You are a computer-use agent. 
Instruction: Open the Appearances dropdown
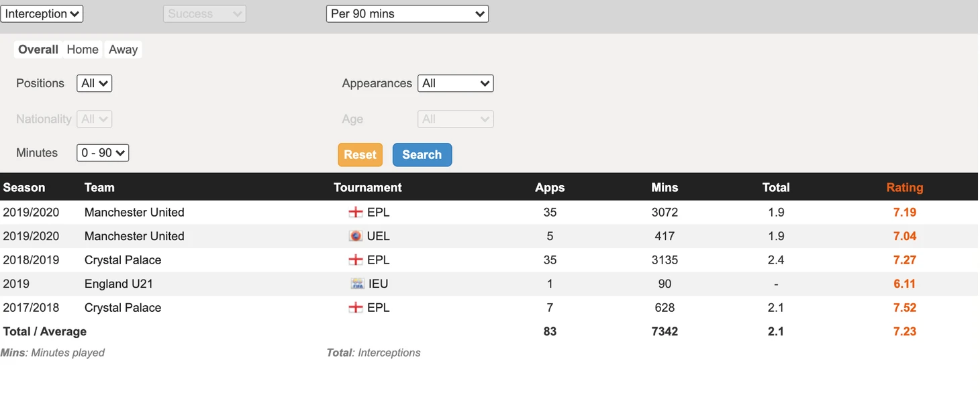click(455, 83)
